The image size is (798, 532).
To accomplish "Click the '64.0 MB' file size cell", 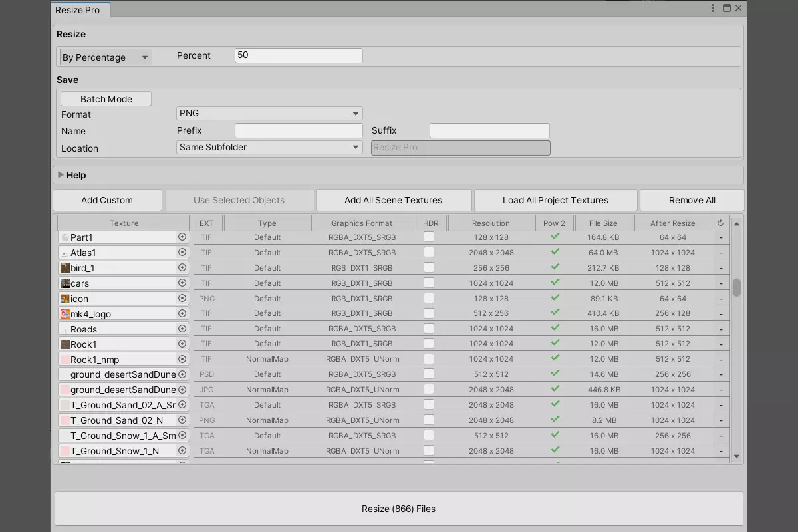I will click(603, 253).
